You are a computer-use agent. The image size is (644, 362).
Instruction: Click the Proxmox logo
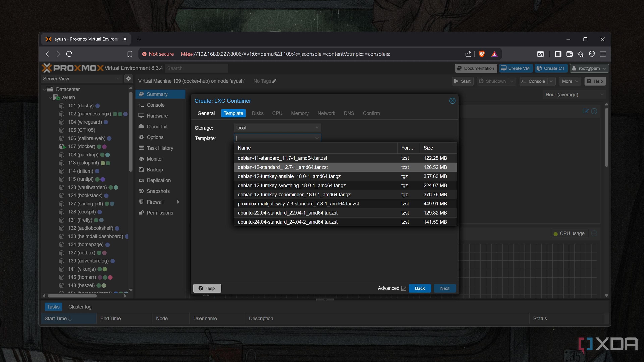(x=72, y=68)
